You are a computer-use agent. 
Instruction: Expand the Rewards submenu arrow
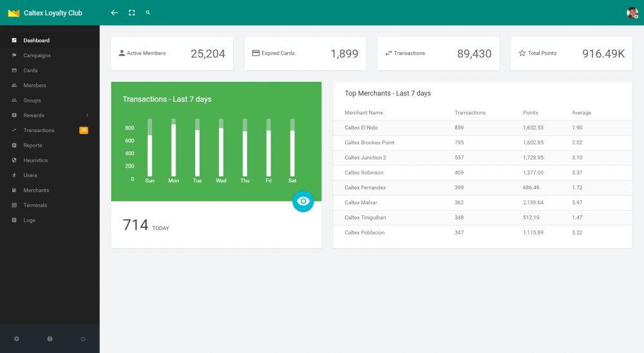(87, 115)
